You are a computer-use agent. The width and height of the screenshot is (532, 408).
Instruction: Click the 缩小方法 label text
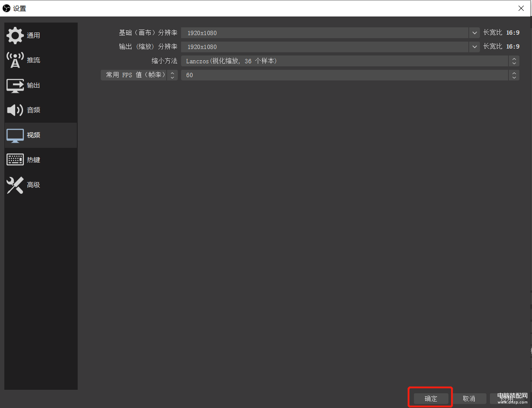click(164, 61)
